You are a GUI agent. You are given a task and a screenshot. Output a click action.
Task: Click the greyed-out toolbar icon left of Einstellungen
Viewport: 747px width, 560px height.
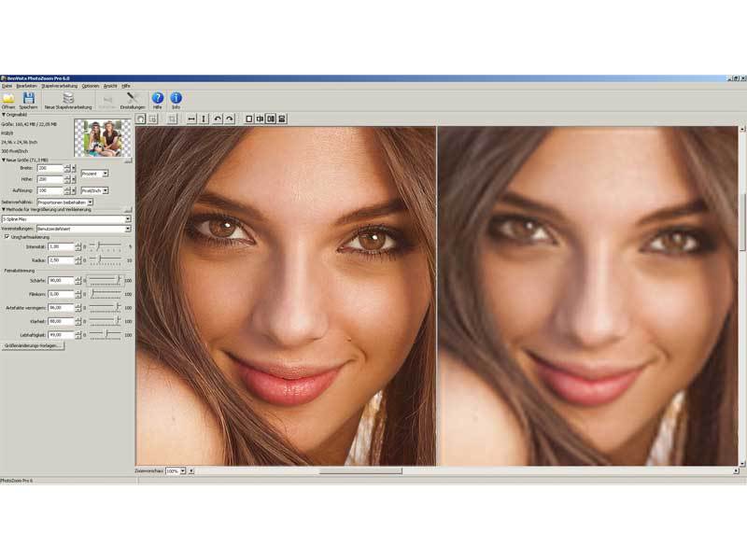pos(107,99)
